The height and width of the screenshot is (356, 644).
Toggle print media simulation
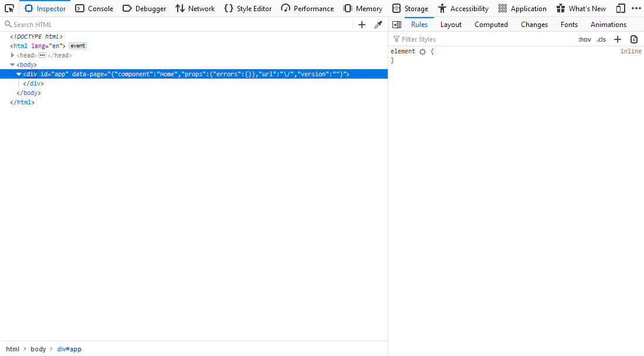click(634, 39)
